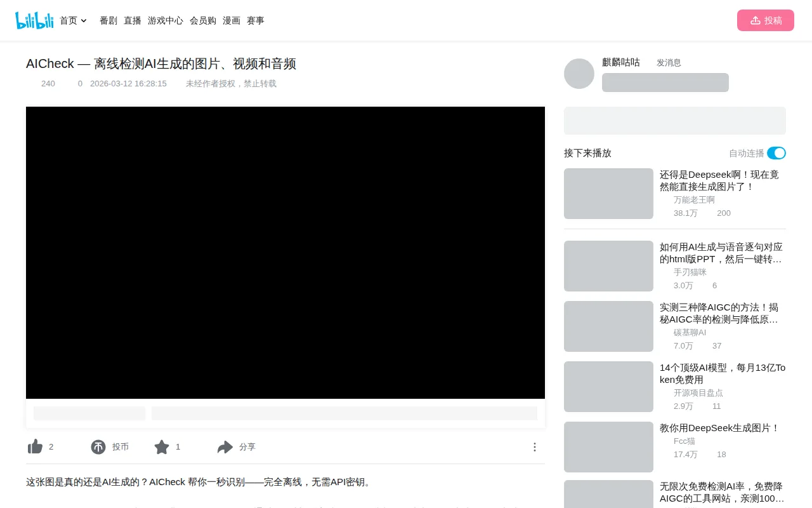Click the 首页 home label

tap(69, 20)
